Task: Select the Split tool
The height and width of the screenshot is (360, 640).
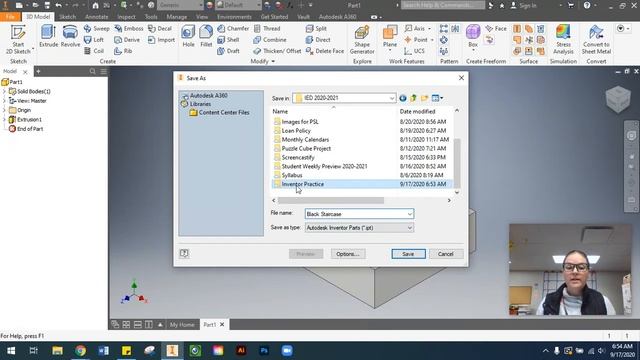Action: (316, 29)
